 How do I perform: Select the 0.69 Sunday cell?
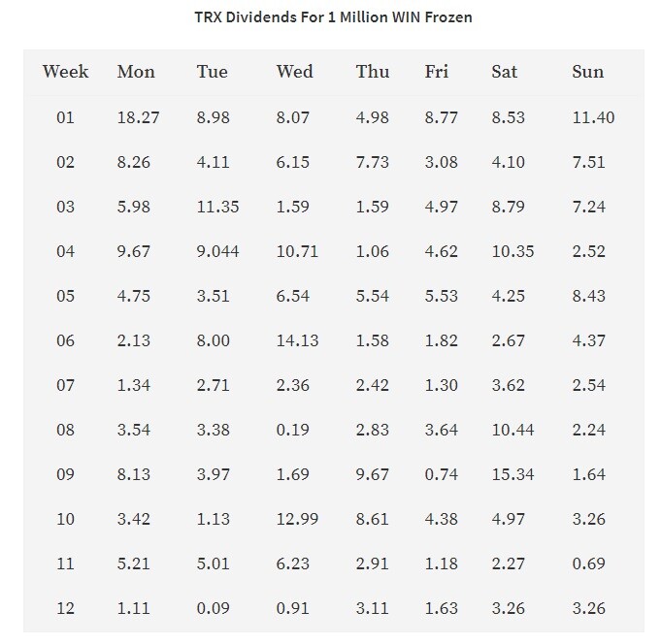click(x=588, y=563)
